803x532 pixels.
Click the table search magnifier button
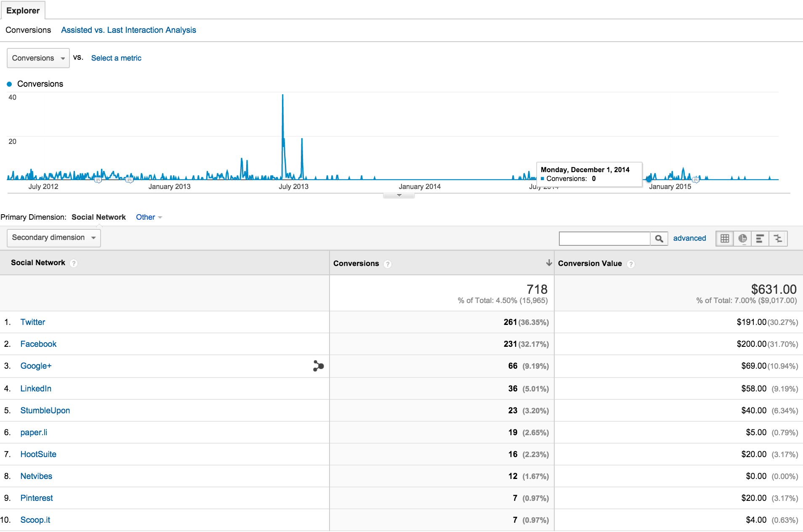click(x=659, y=239)
